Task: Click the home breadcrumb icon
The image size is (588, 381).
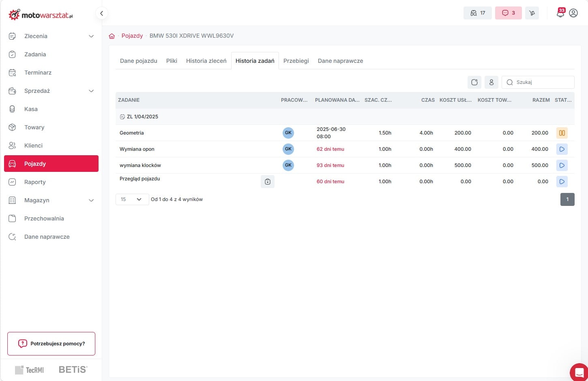Action: (112, 36)
